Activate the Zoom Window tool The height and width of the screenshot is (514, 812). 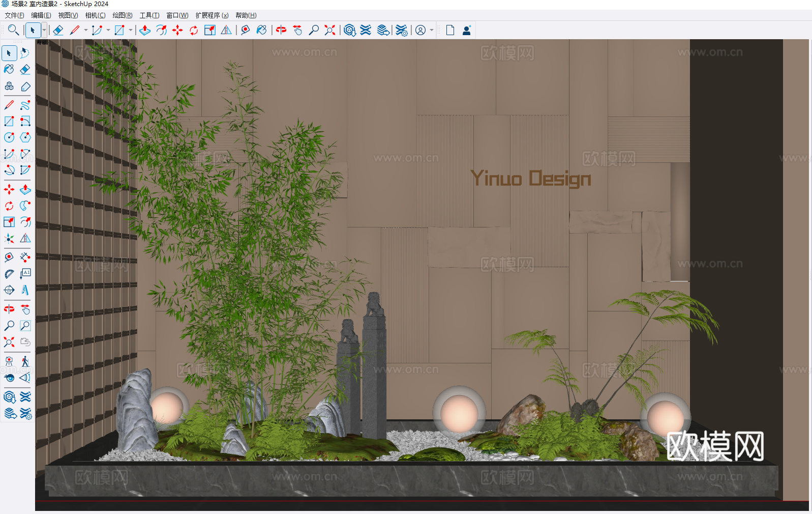coord(25,326)
